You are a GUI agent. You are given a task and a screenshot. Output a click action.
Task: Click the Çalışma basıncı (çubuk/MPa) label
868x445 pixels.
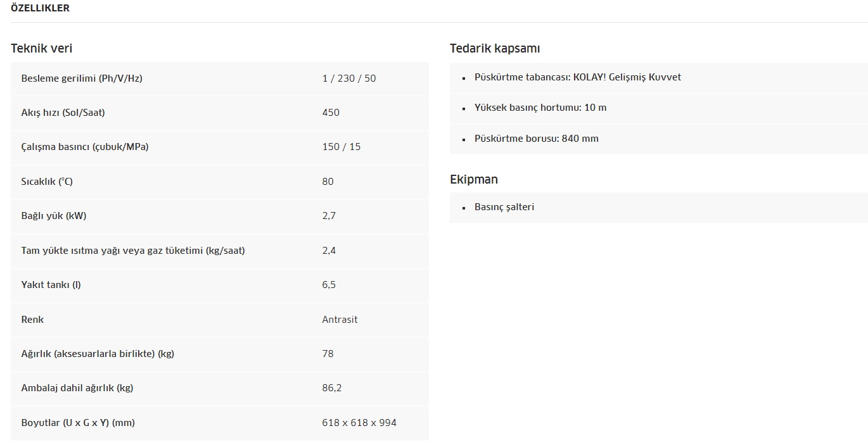(85, 147)
